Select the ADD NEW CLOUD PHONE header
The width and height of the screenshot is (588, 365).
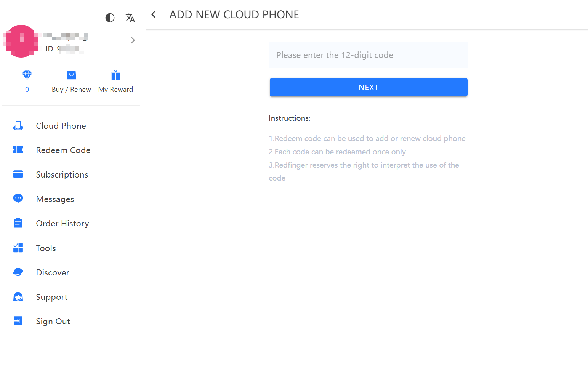234,14
